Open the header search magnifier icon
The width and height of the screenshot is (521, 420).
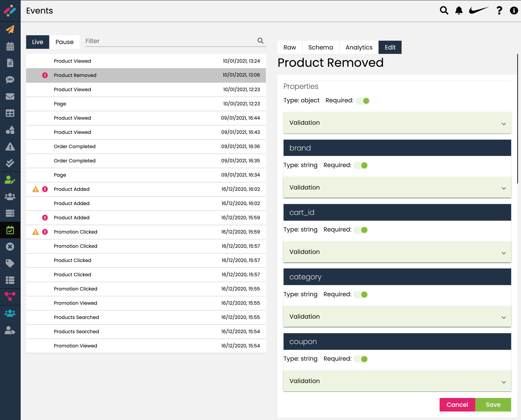pos(444,10)
